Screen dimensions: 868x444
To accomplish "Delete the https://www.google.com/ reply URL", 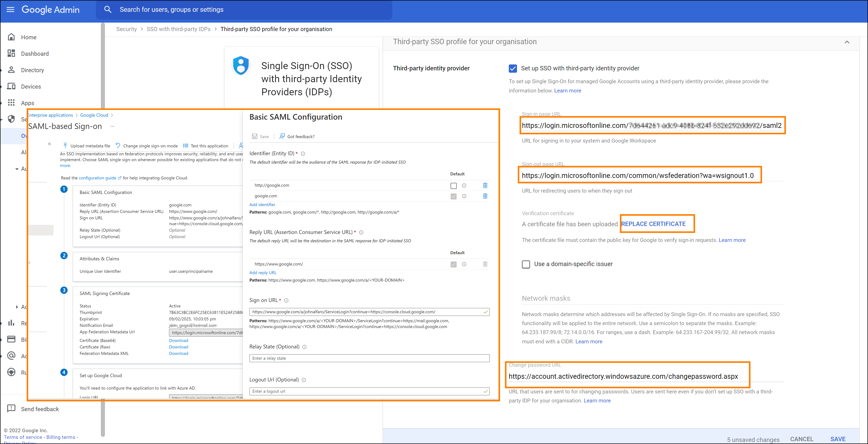I will [x=485, y=264].
